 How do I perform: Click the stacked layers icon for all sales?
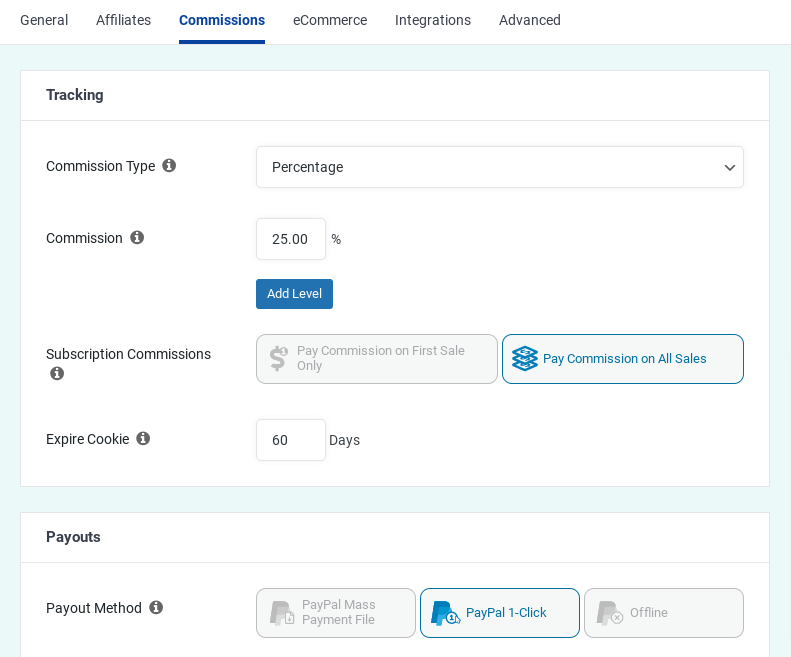[x=525, y=359]
